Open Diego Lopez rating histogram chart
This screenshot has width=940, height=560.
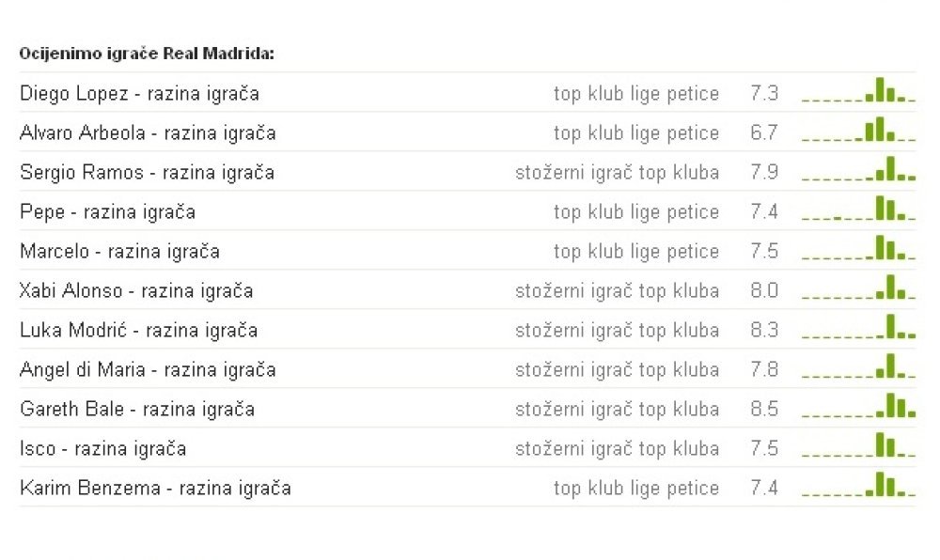tap(858, 90)
